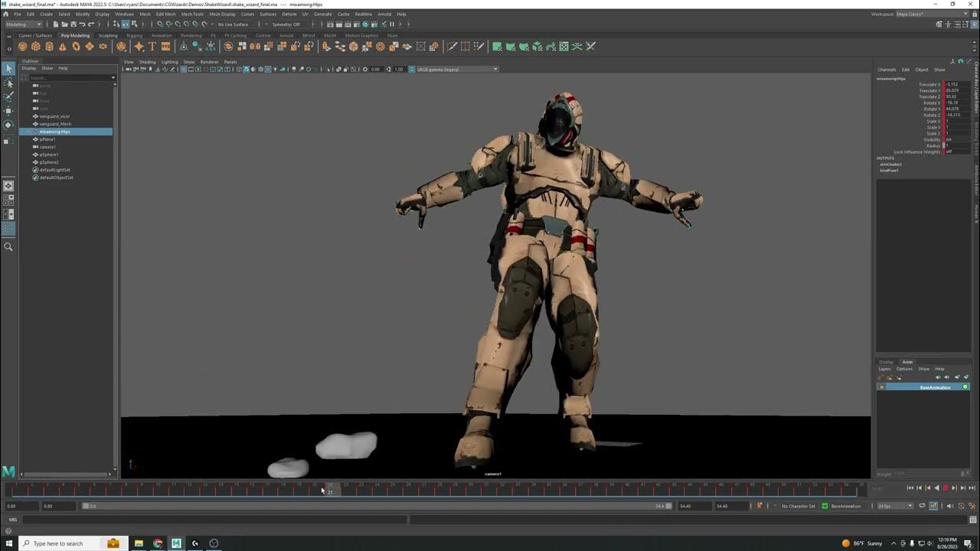Open Maya from the Windows taskbar

(176, 543)
